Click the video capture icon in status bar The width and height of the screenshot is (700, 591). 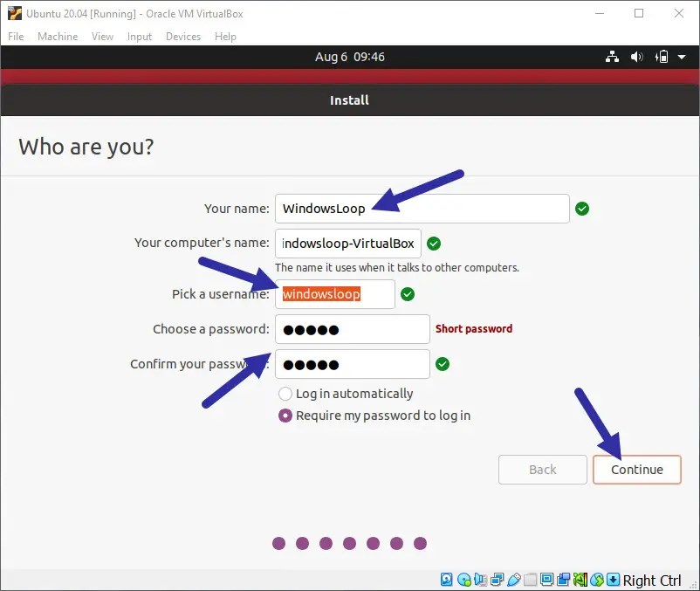(564, 579)
